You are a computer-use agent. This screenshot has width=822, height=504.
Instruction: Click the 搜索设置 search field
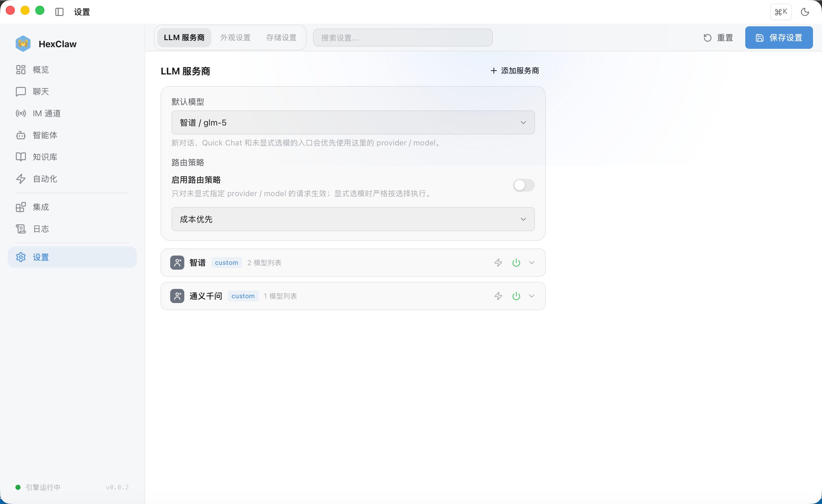coord(403,38)
